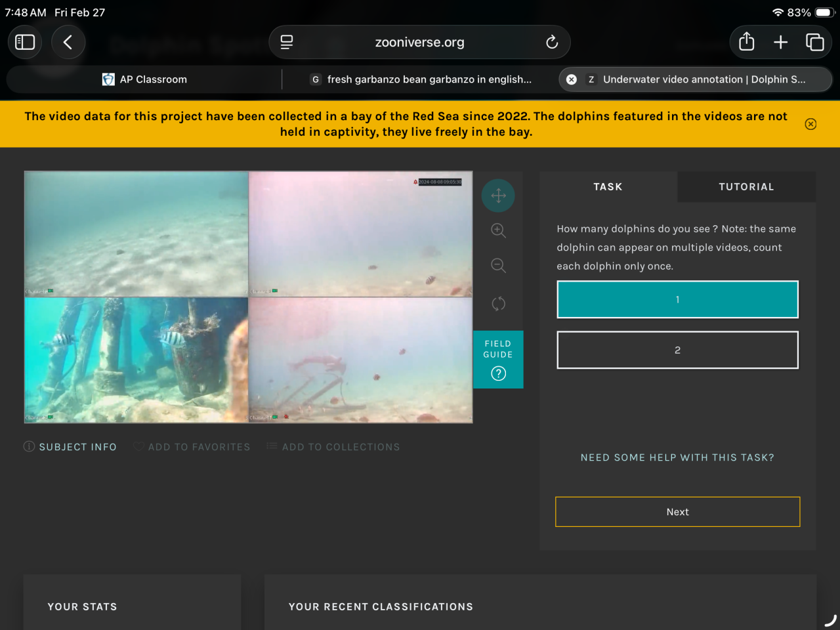Rotate the subject image
The height and width of the screenshot is (630, 840).
pyautogui.click(x=498, y=303)
